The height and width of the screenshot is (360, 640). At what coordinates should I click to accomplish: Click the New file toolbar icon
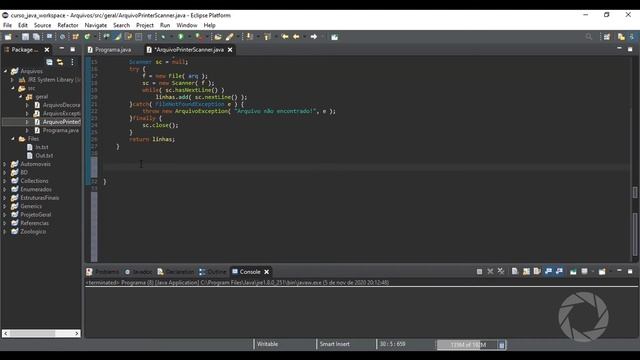[8, 37]
